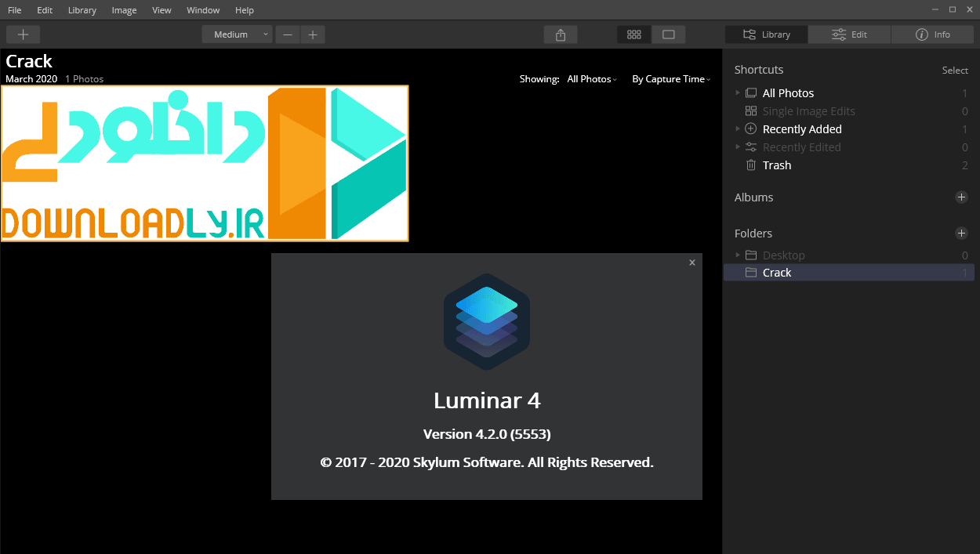Viewport: 980px width, 554px height.
Task: Add a new folder with plus icon
Action: coord(962,234)
